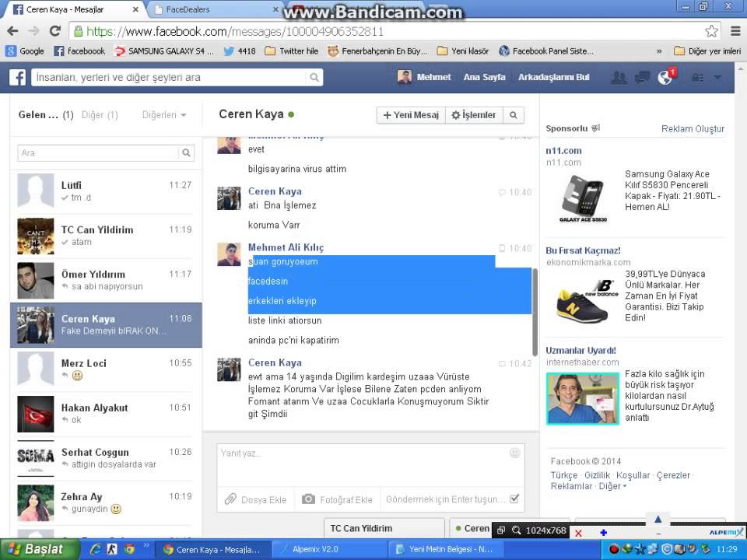Image resolution: width=747 pixels, height=560 pixels.
Task: Open the Twitter hile bookmark folder
Action: click(x=292, y=51)
